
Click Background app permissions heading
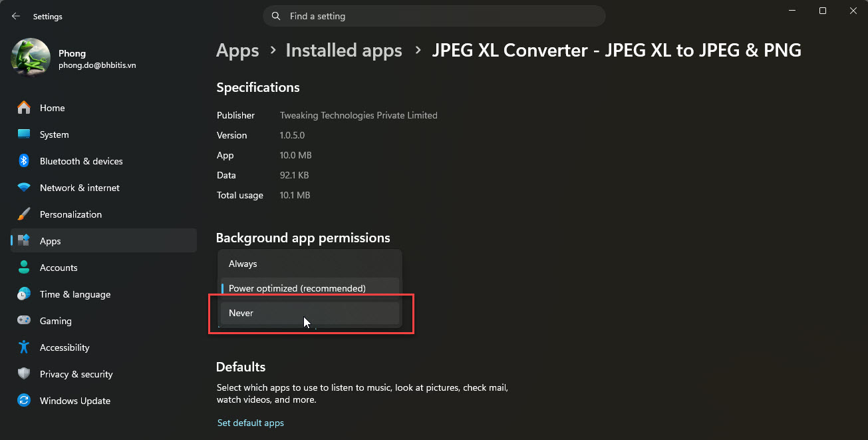(303, 238)
